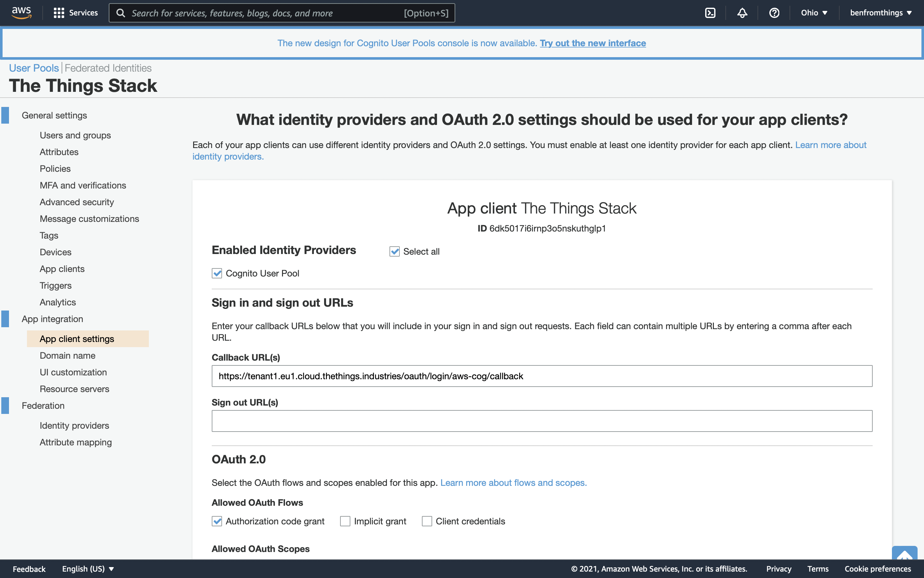Click the search magnifier icon
This screenshot has height=578, width=924.
[121, 13]
